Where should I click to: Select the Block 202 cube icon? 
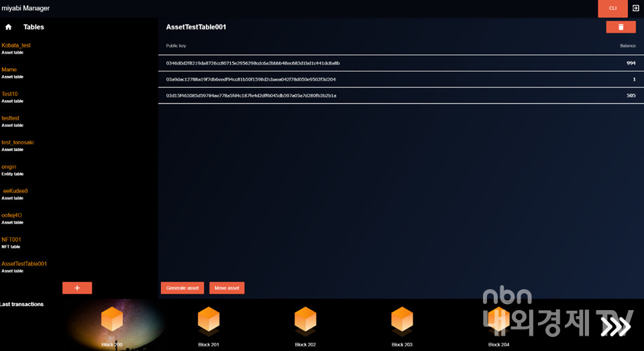pos(305,320)
